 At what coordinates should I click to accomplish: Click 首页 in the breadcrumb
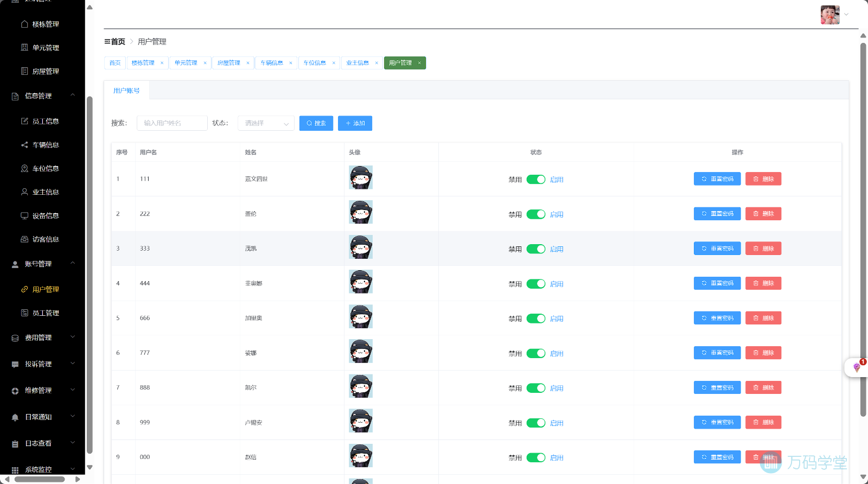pyautogui.click(x=118, y=42)
